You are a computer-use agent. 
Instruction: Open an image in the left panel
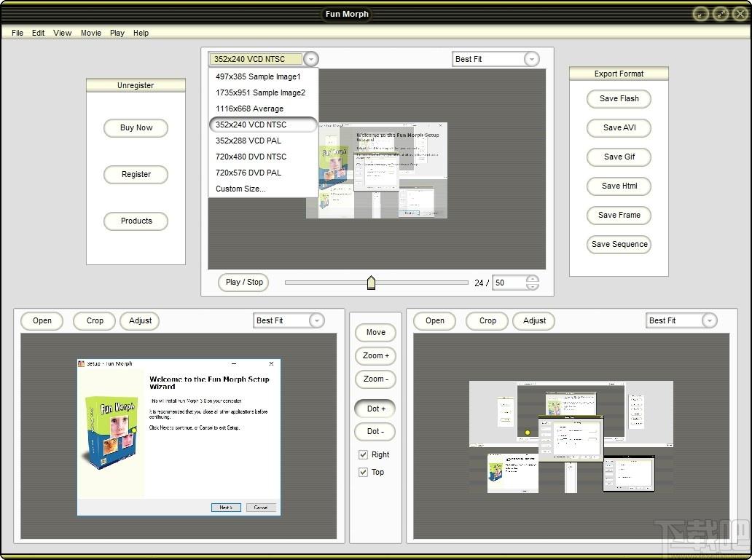point(42,320)
